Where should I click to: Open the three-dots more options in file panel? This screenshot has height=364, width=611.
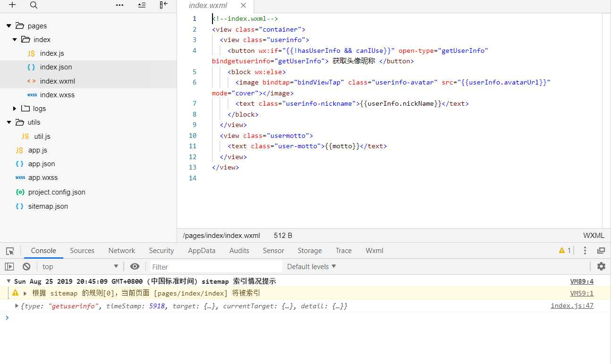(x=120, y=5)
